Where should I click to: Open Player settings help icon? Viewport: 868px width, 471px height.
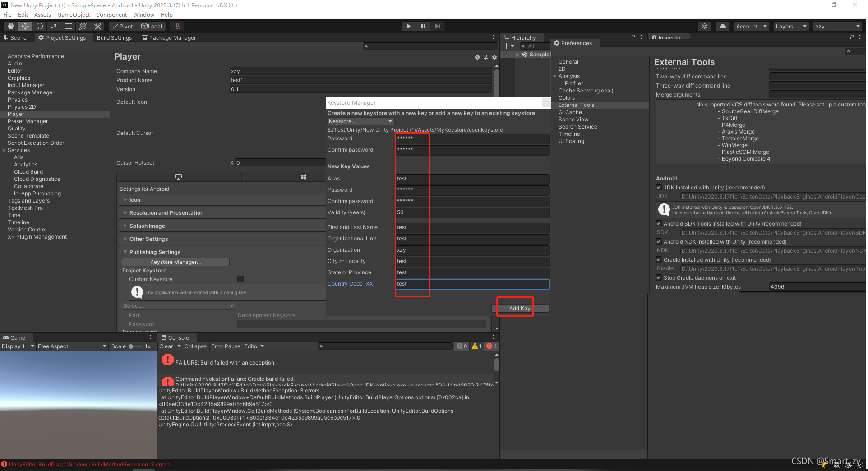(477, 57)
